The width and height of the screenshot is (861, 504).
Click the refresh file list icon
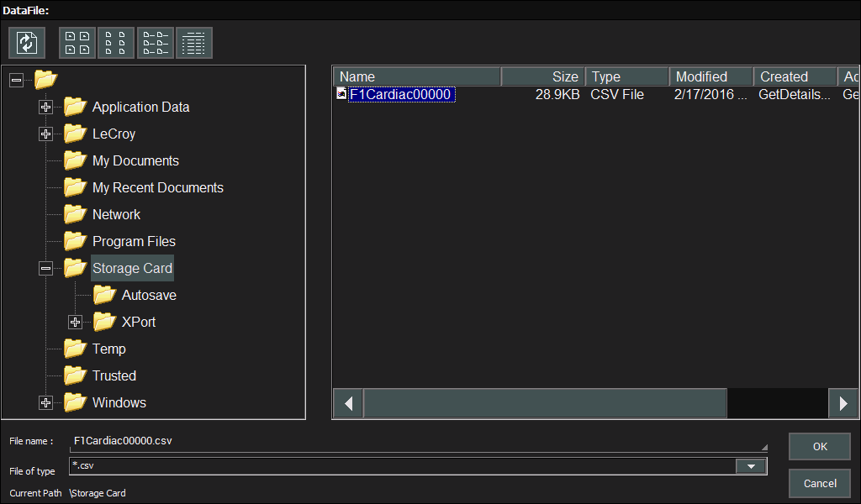pyautogui.click(x=27, y=43)
